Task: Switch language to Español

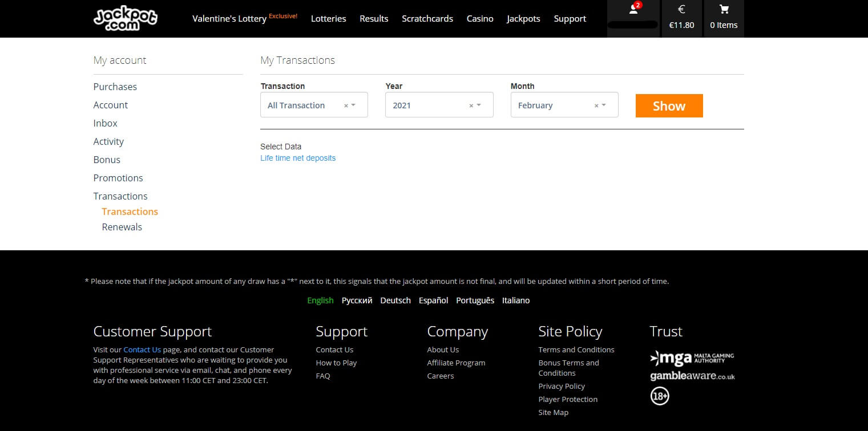Action: coord(434,300)
